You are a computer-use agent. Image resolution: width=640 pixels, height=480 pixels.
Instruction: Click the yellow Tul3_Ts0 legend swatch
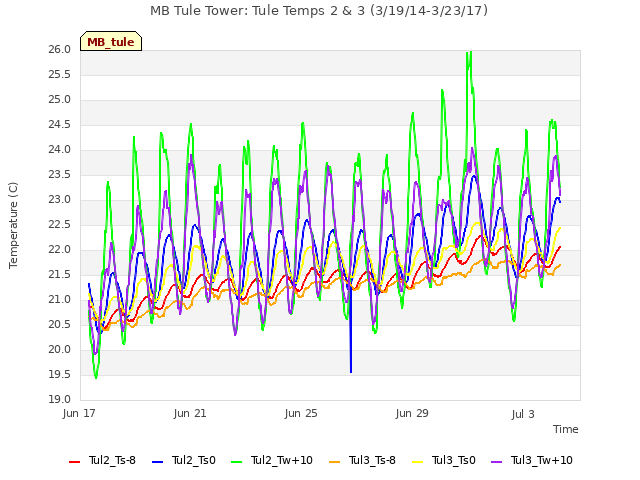[x=418, y=462]
